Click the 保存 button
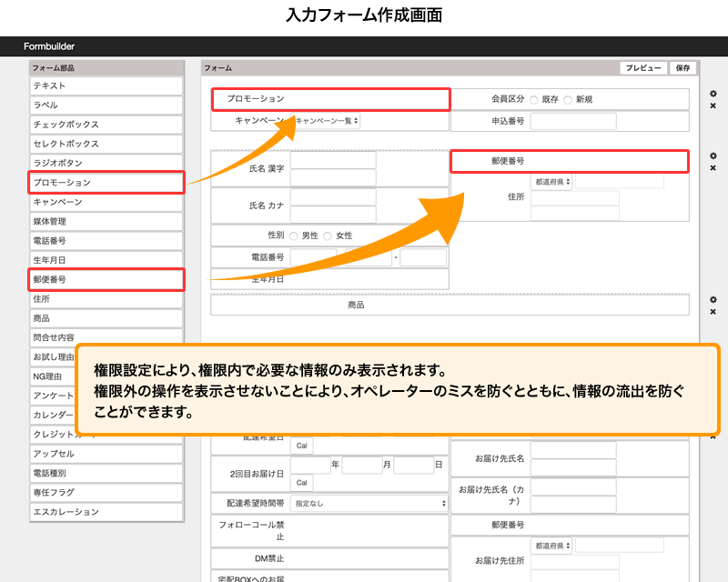The height and width of the screenshot is (582, 728). pos(683,68)
